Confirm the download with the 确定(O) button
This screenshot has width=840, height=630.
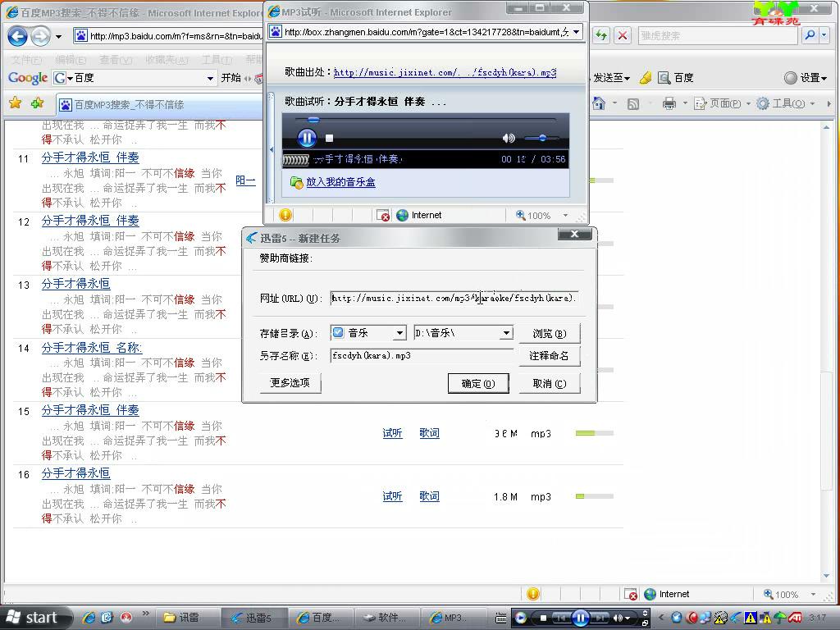click(x=478, y=384)
